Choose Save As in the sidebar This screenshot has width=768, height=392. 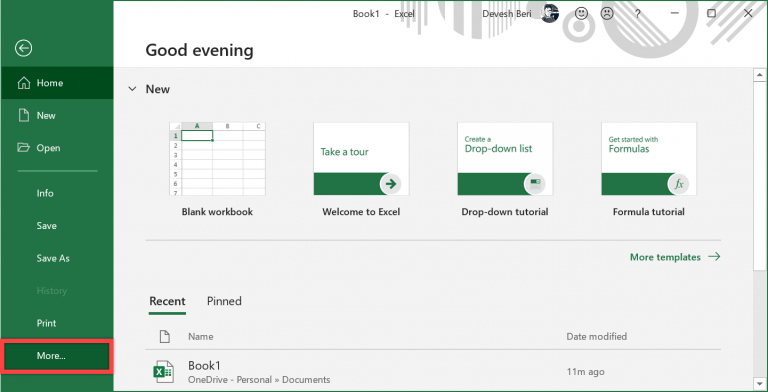(x=57, y=258)
